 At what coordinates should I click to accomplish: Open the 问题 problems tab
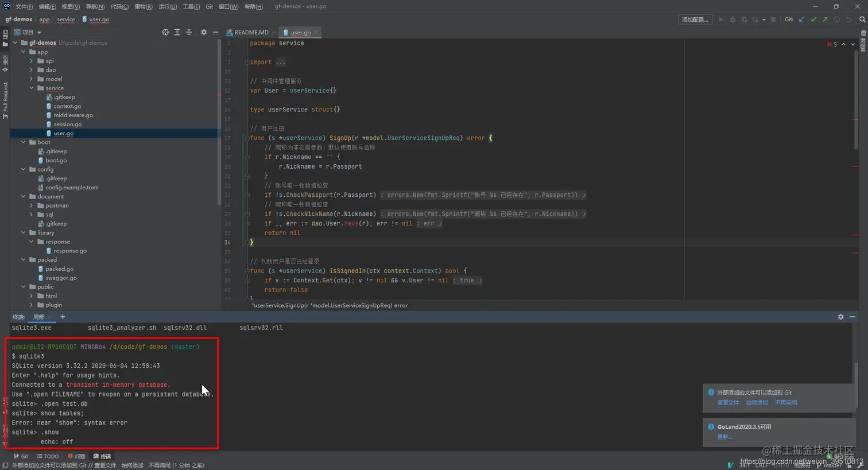(x=76, y=457)
